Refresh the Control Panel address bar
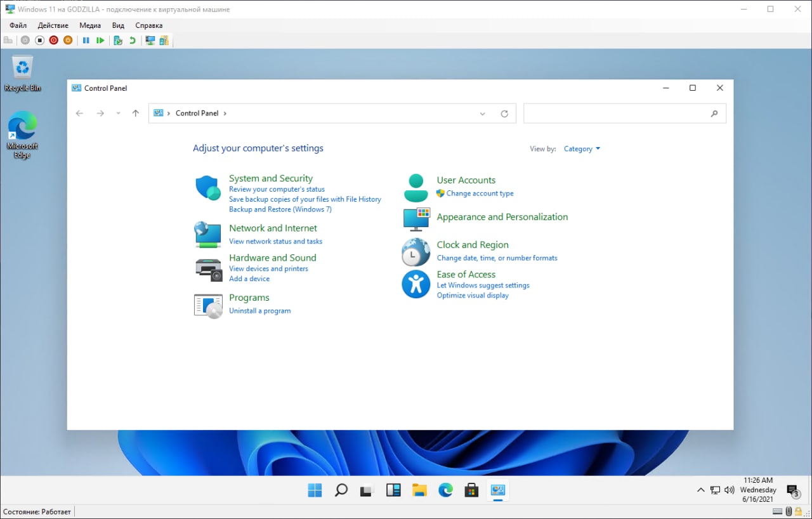The image size is (812, 519). pos(504,114)
